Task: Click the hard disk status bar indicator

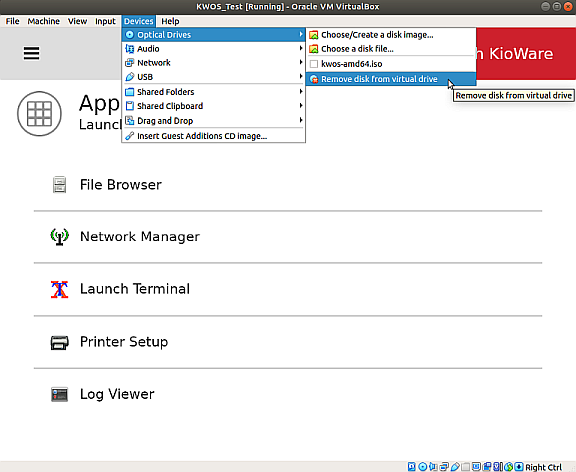Action: point(411,466)
